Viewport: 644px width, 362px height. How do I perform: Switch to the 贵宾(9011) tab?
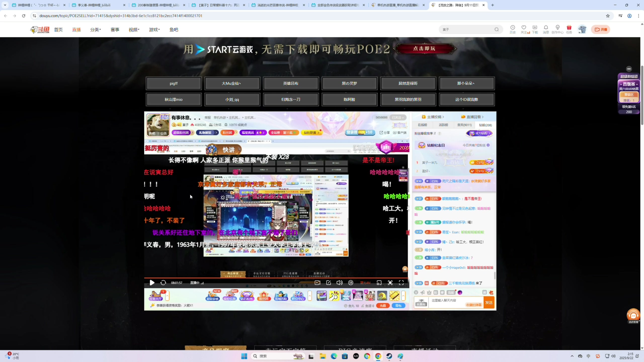(464, 125)
